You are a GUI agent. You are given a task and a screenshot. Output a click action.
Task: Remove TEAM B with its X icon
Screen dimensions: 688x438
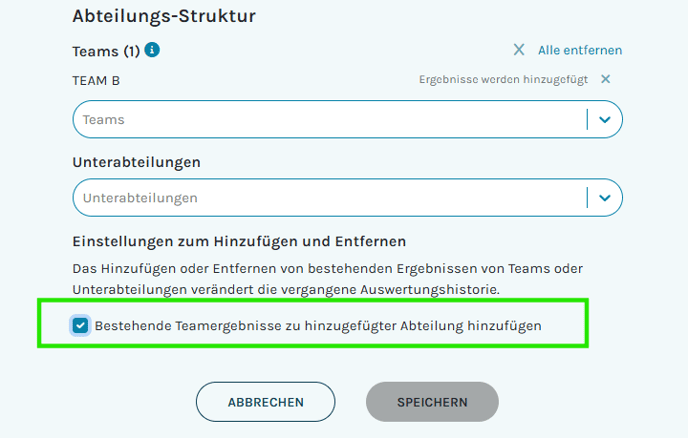tap(605, 80)
